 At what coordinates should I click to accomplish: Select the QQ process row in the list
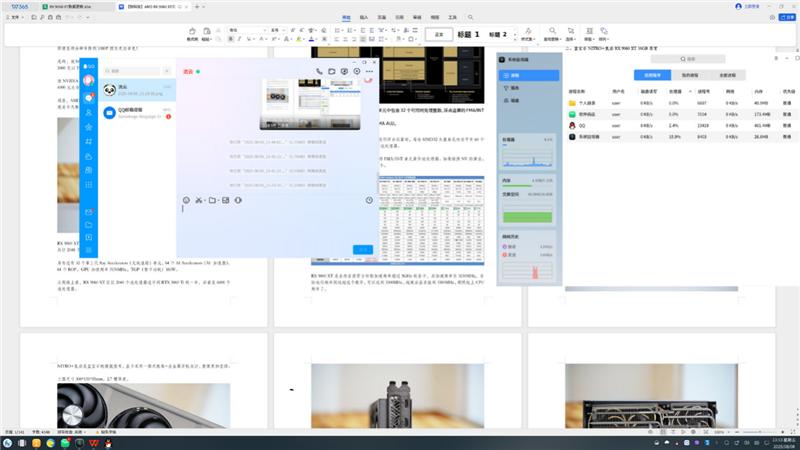[x=583, y=126]
